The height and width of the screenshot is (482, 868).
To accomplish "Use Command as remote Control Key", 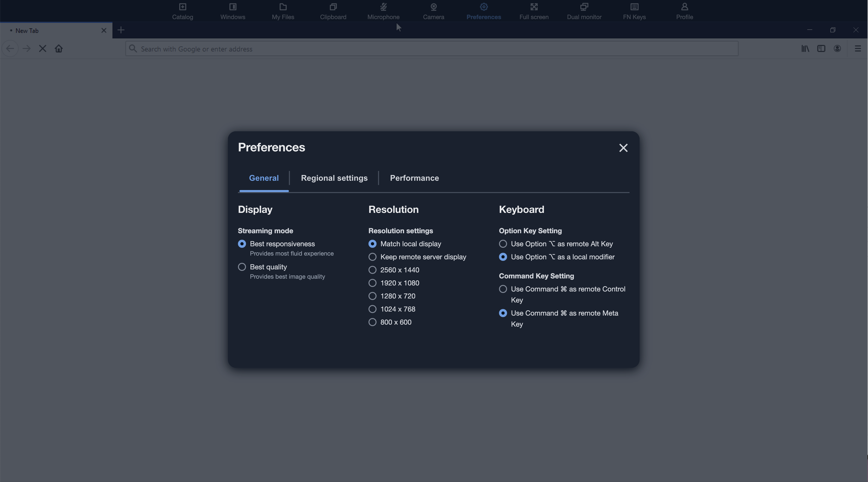I will 503,289.
